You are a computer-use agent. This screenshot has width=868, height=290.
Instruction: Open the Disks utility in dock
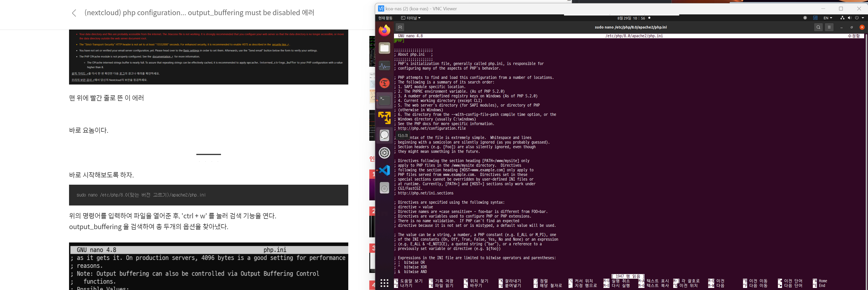point(384,135)
